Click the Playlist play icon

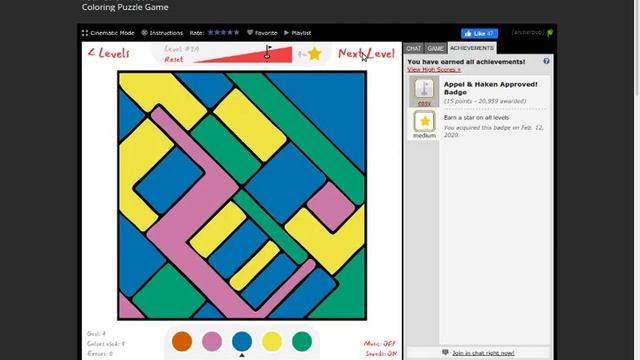287,33
